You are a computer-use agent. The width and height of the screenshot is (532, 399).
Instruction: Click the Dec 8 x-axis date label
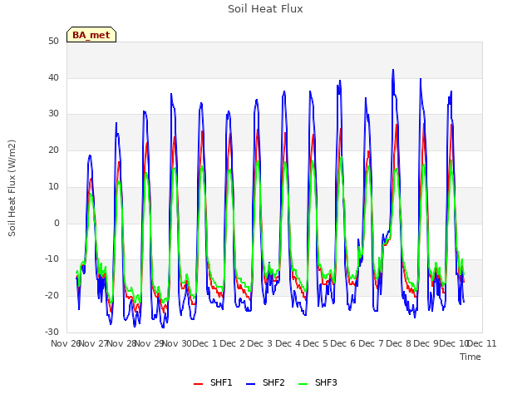click(398, 343)
